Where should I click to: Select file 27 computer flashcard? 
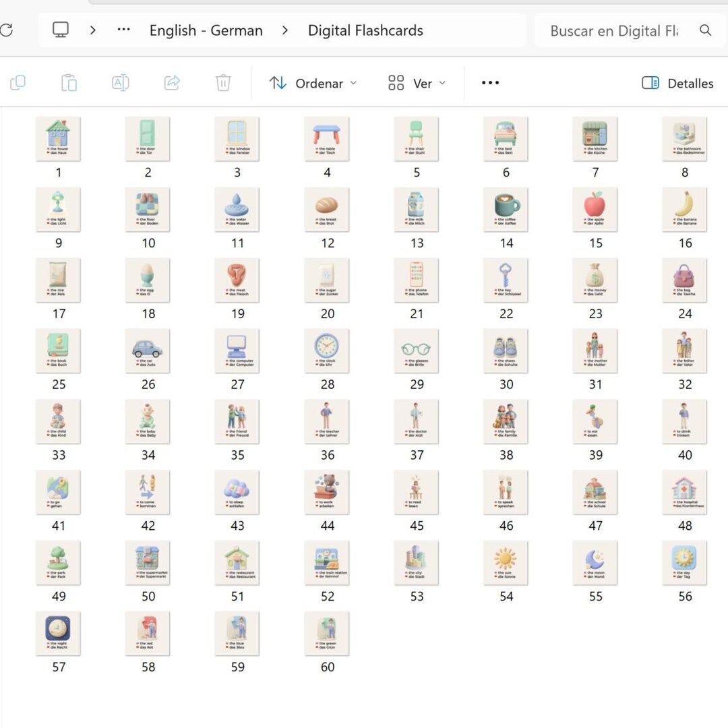click(x=237, y=351)
